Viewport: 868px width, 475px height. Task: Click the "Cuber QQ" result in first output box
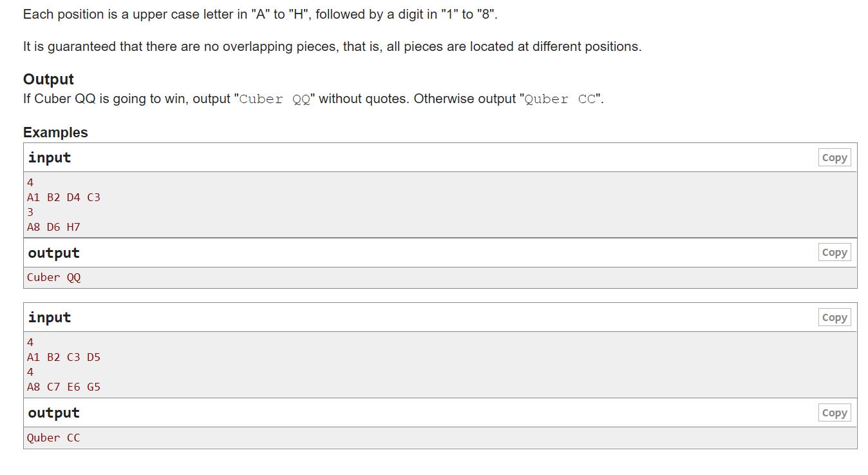tap(53, 278)
